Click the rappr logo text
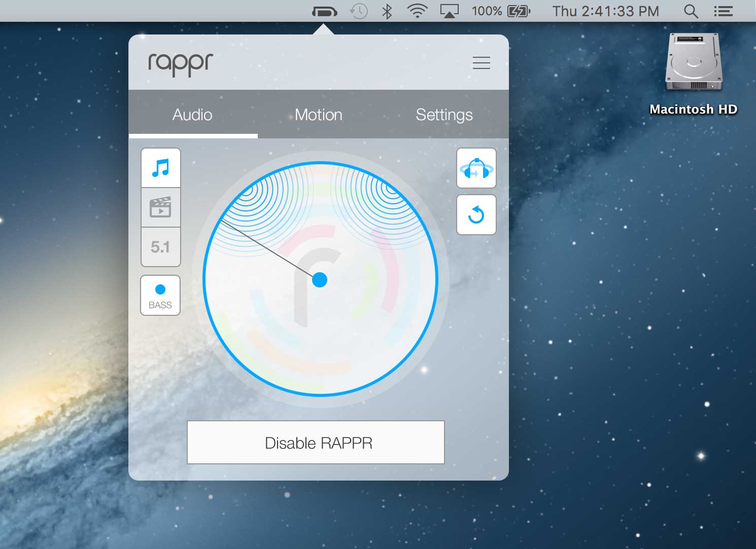756x549 pixels. (x=181, y=64)
